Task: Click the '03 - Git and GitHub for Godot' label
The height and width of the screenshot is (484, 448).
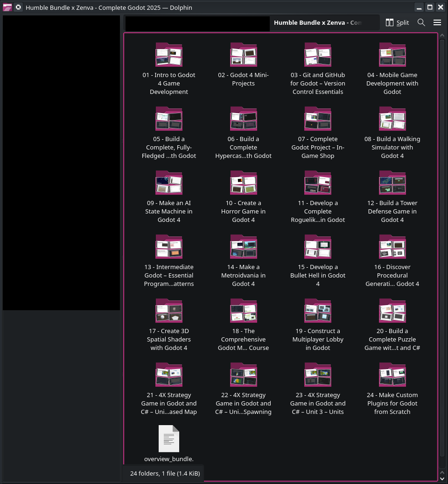Action: point(318,83)
